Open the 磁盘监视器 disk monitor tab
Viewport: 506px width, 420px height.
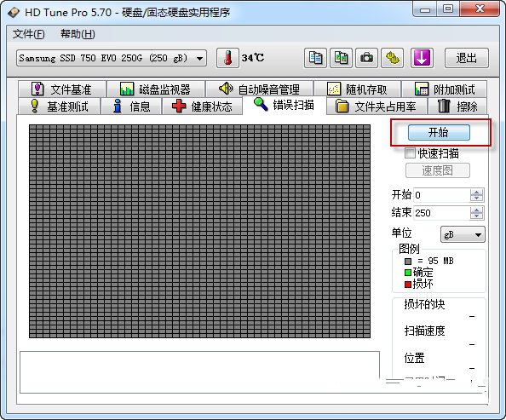[156, 89]
